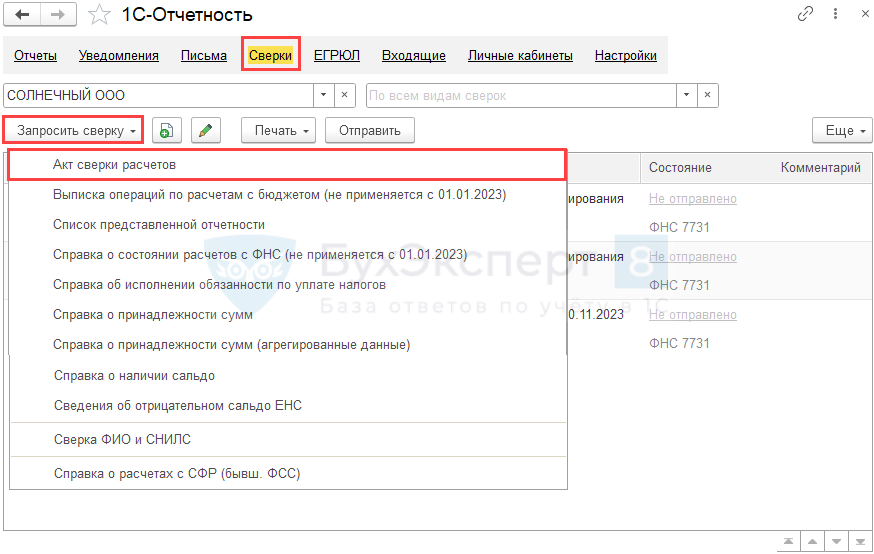Viewport: 874px width, 554px height.
Task: Click the green pencil edit icon
Action: coord(205,130)
